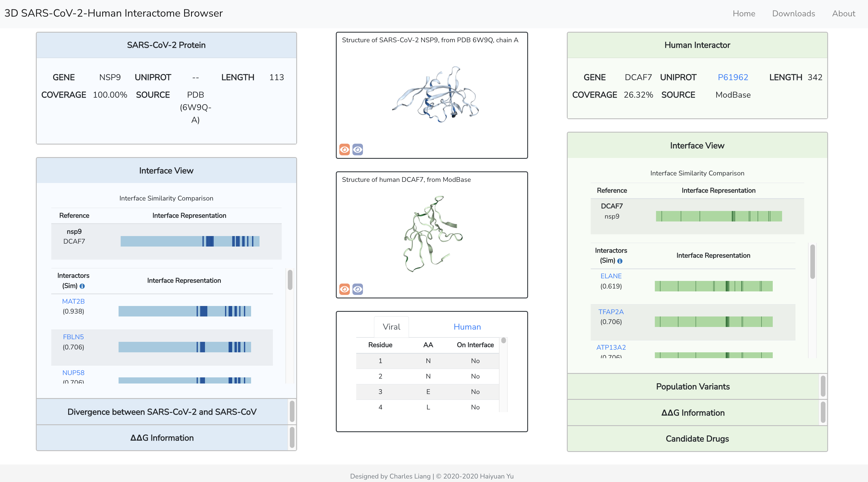
Task: Go to the About page
Action: point(844,13)
